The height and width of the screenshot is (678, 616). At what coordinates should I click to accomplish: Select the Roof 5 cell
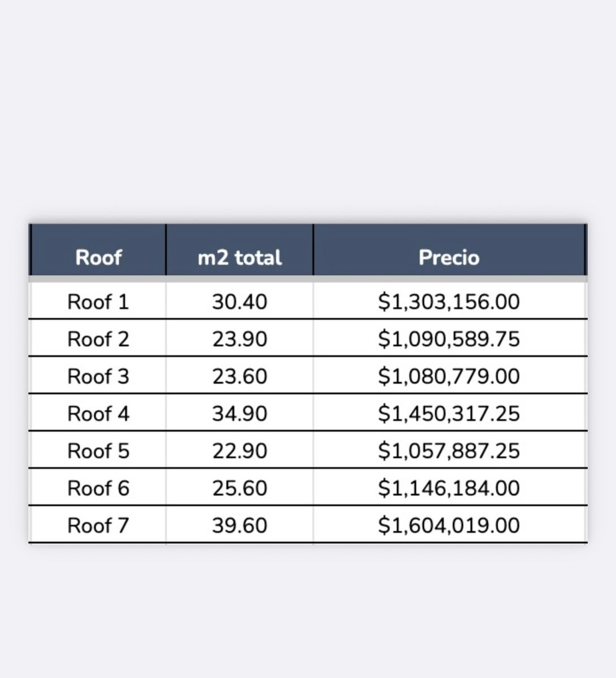[x=98, y=451]
